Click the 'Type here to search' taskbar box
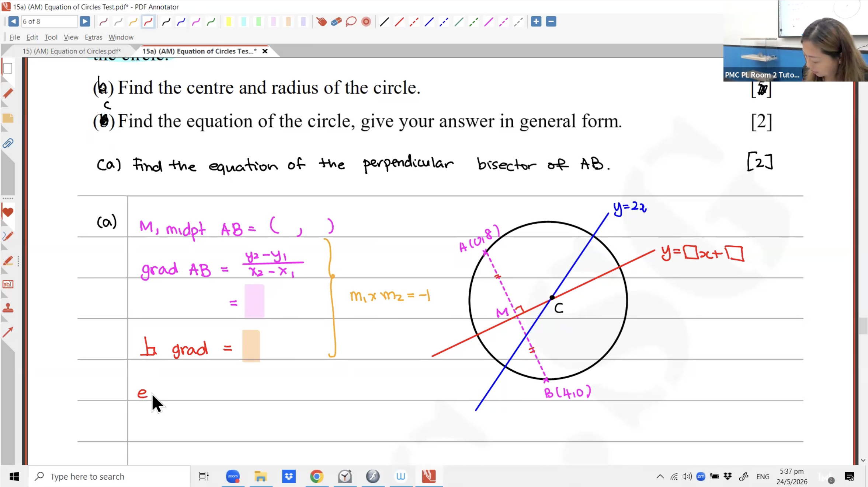This screenshot has width=868, height=487. [x=109, y=476]
